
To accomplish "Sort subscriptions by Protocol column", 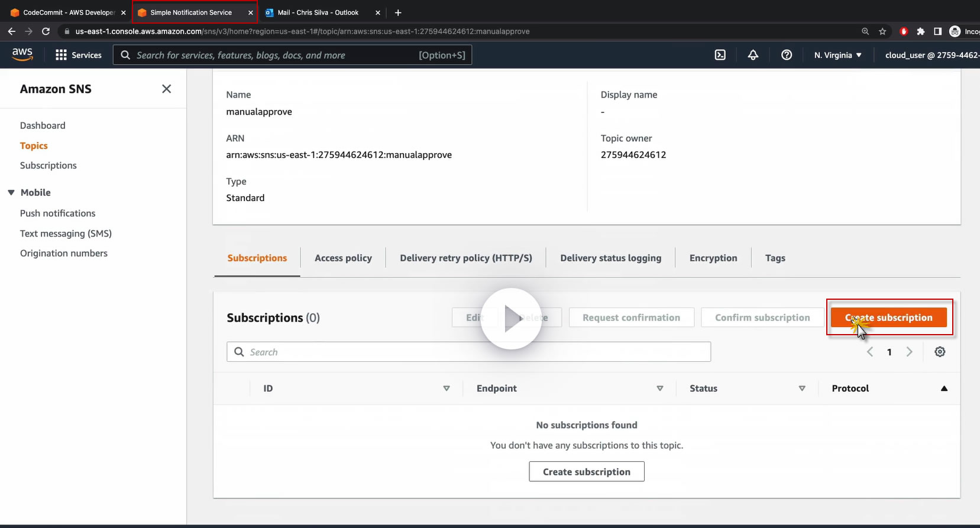I will click(944, 388).
